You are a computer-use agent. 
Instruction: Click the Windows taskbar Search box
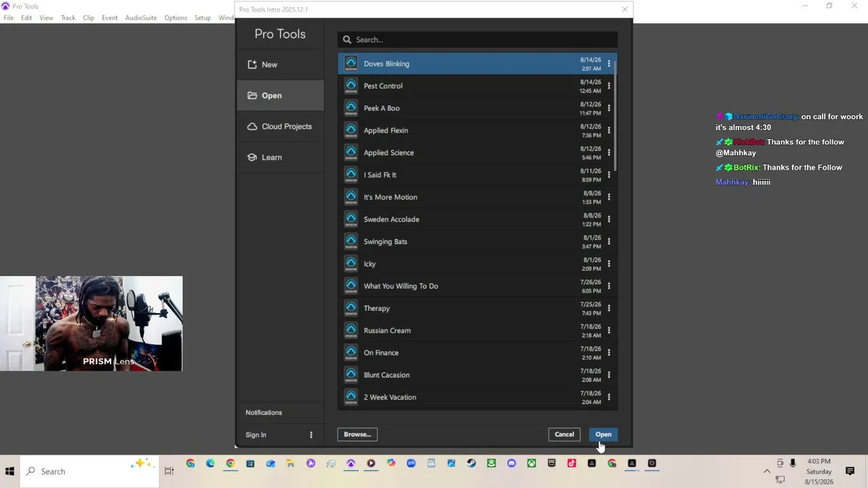(90, 471)
